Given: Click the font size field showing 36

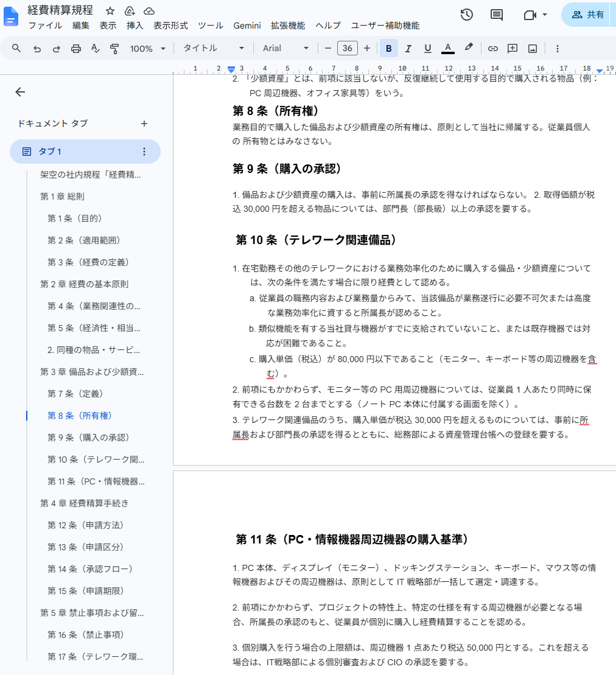Looking at the screenshot, I should click(348, 48).
